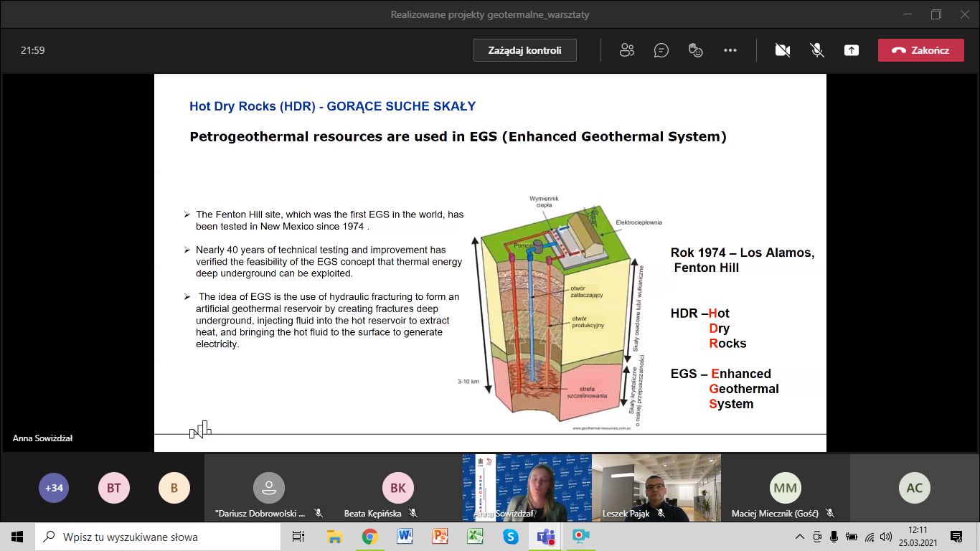Show the +34 additional participants
This screenshot has height=551, width=980.
point(54,488)
